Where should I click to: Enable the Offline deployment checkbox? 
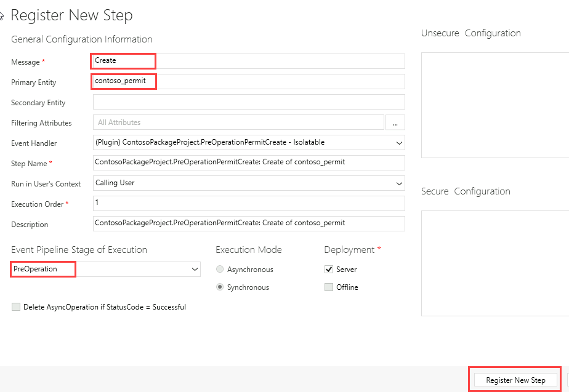coord(329,287)
